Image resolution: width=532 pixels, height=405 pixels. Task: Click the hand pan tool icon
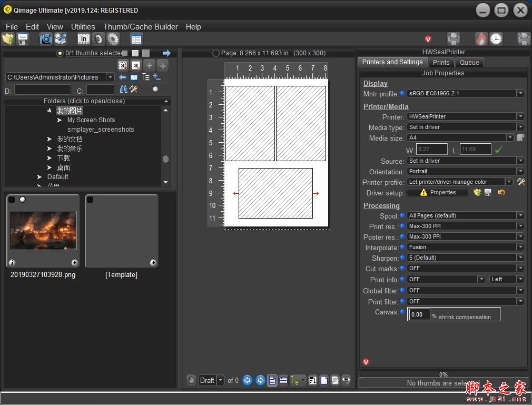tap(191, 380)
